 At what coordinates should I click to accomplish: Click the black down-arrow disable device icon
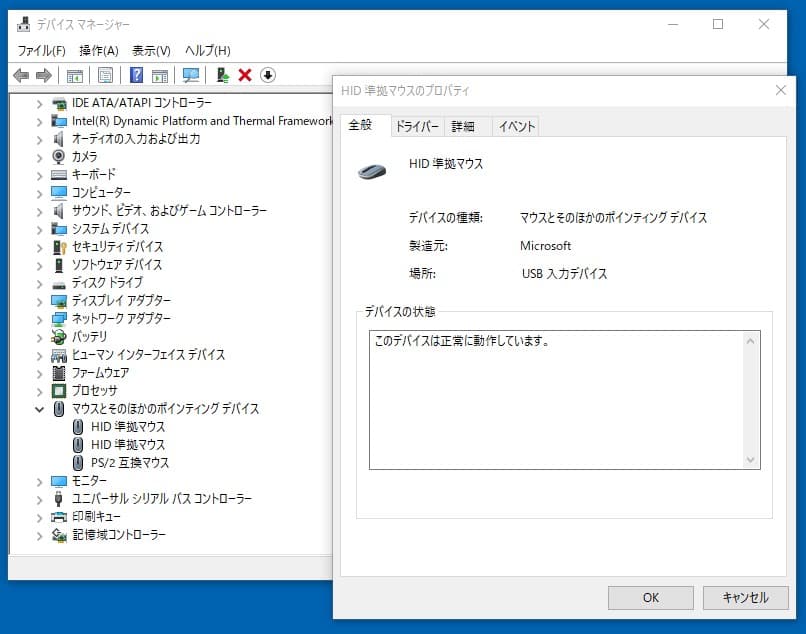268,75
